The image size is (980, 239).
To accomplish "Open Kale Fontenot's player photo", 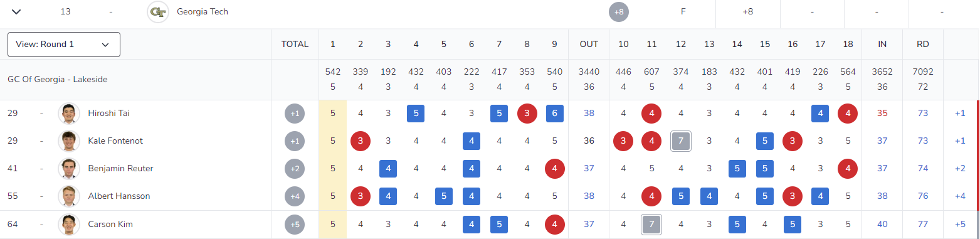I will tap(68, 141).
